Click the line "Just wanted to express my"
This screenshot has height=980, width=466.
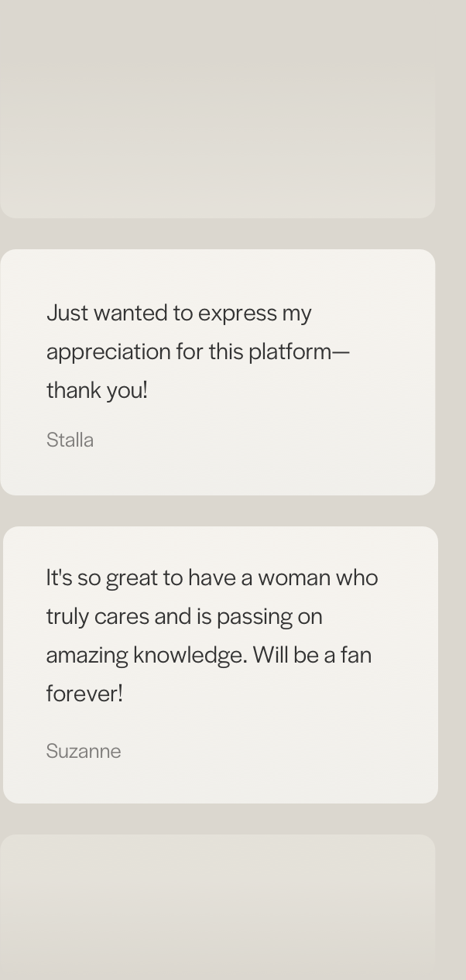click(x=179, y=313)
